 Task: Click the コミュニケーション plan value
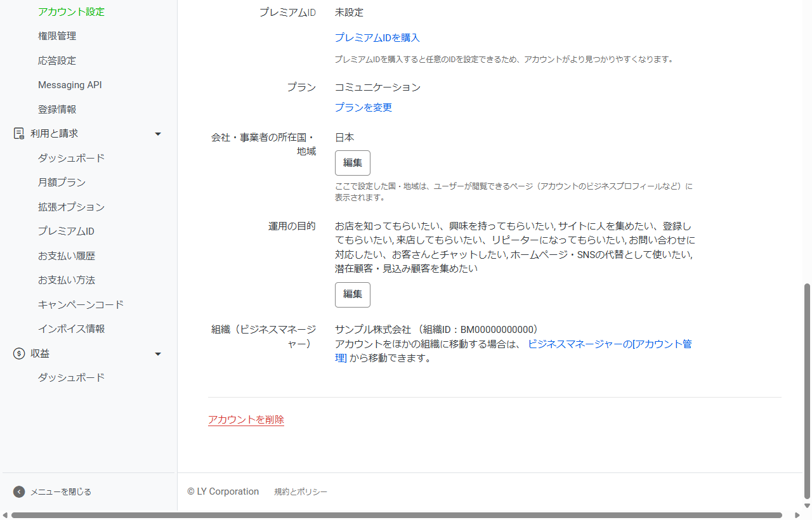[377, 88]
